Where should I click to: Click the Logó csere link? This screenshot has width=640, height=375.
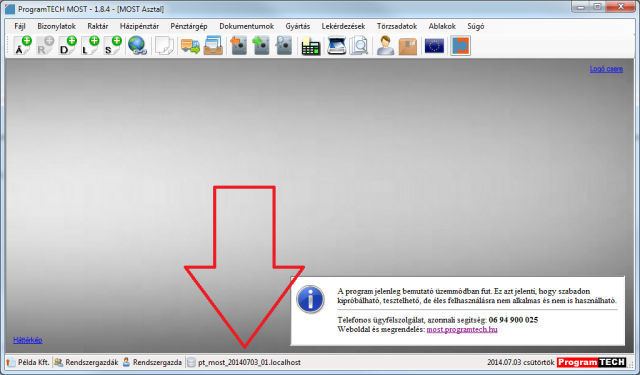[x=606, y=69]
